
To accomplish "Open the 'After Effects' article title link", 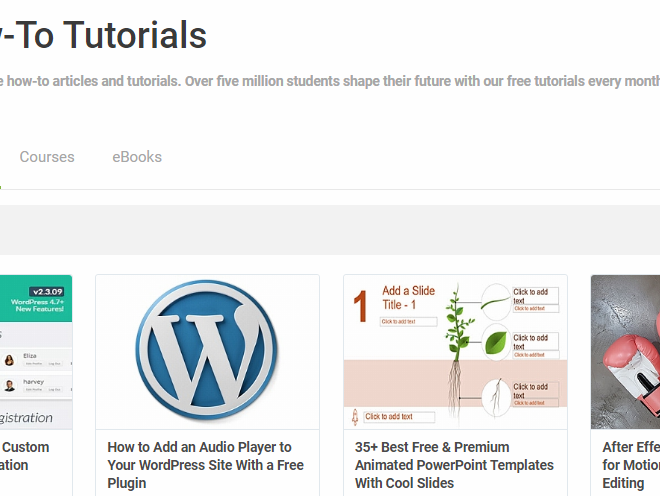I will 631,465.
